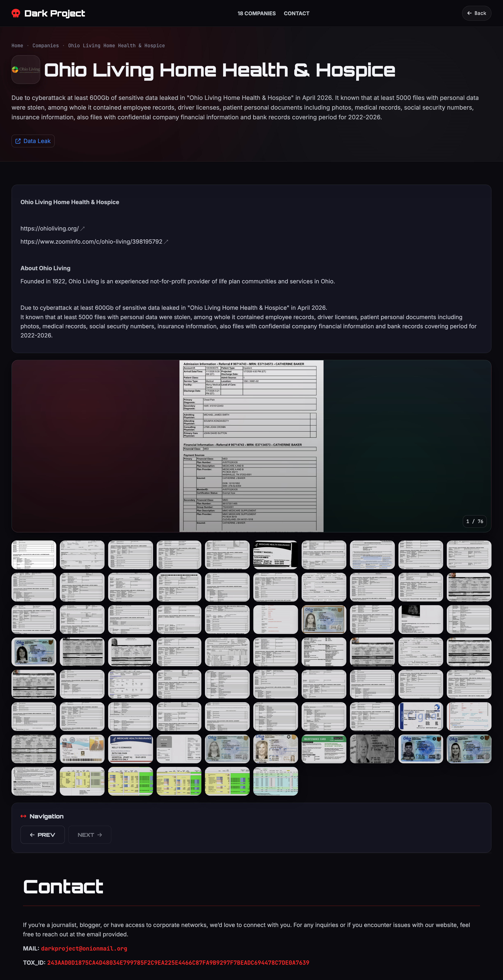Select the Companies breadcrumb
503x980 pixels.
click(x=46, y=46)
